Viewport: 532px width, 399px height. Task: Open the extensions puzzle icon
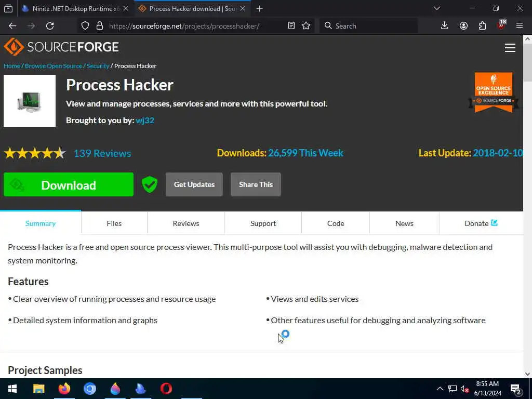(482, 26)
